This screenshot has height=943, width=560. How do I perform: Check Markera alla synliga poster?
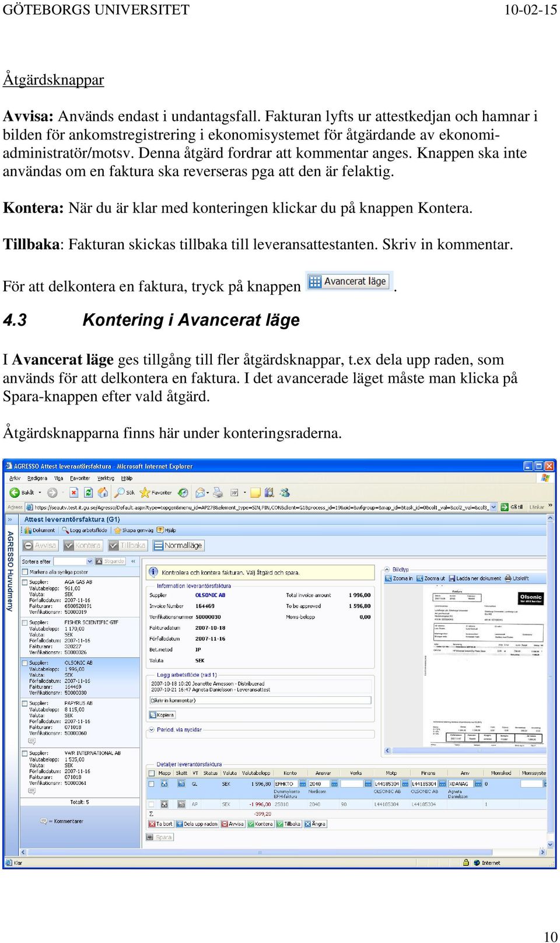25,572
